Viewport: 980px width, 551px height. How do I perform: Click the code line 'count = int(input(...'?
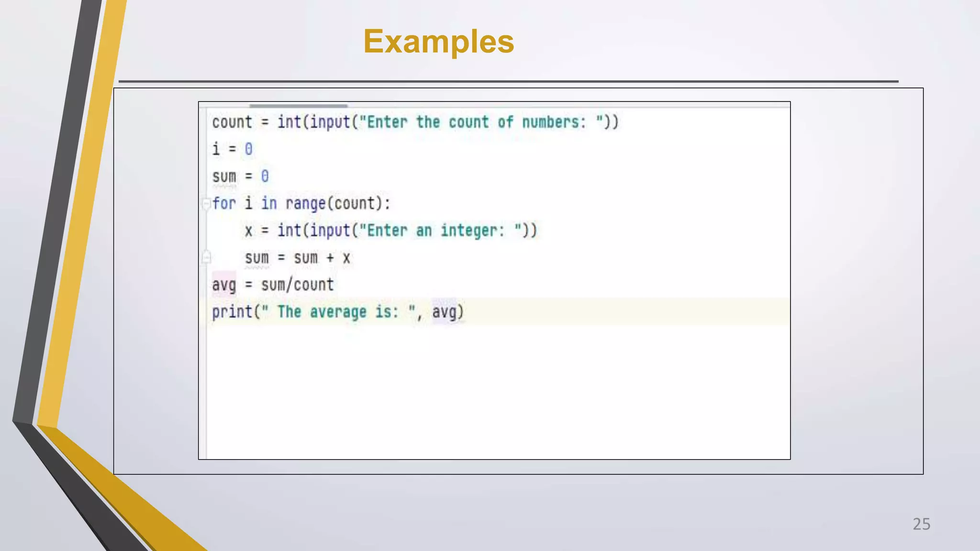pyautogui.click(x=415, y=122)
